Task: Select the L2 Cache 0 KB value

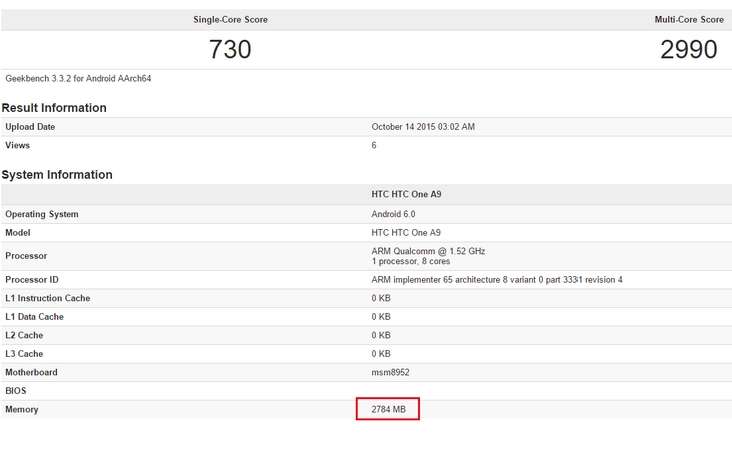Action: coord(381,335)
